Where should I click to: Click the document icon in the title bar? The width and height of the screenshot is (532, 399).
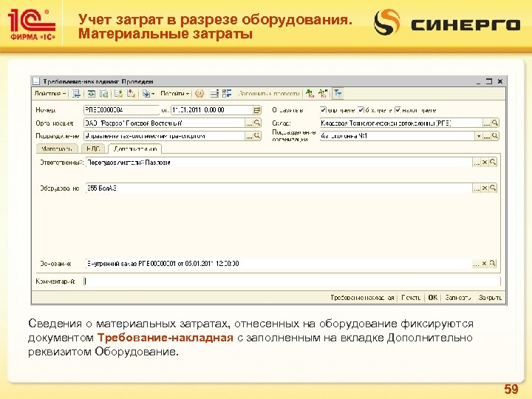click(36, 81)
